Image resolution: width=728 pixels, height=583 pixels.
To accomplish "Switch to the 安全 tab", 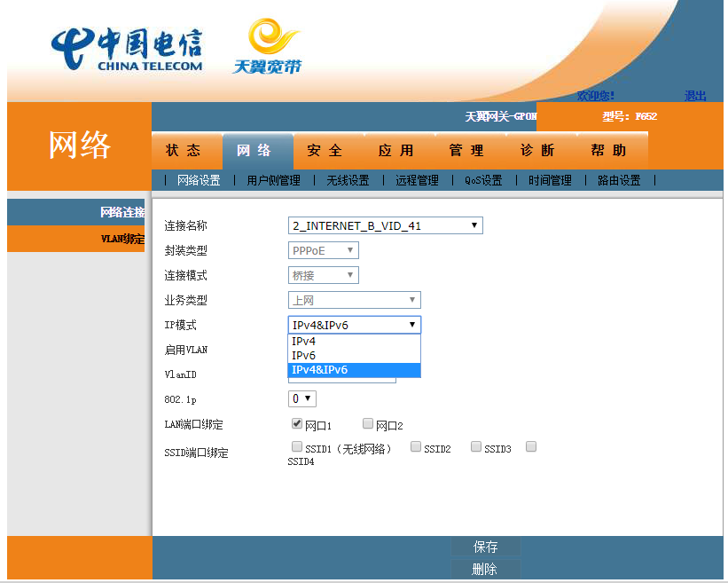I will point(325,151).
